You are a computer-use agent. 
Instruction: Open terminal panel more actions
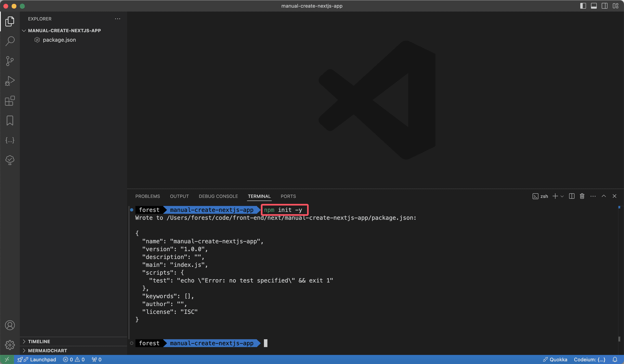point(593,196)
